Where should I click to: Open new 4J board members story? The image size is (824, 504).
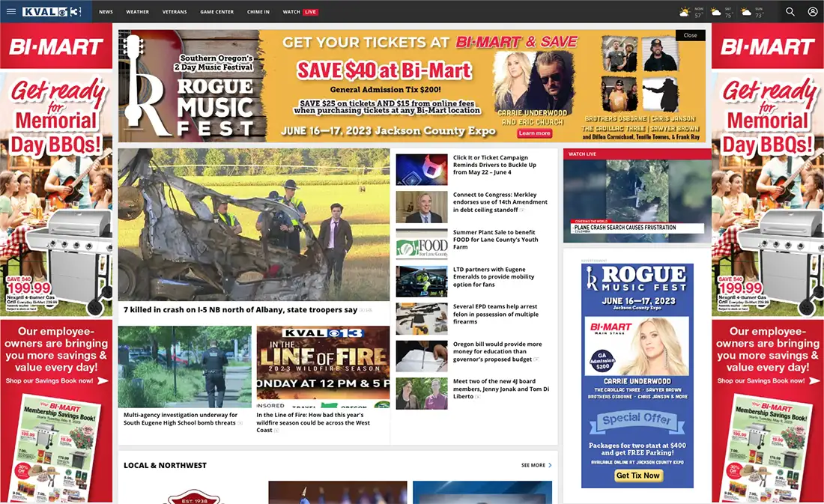point(501,389)
